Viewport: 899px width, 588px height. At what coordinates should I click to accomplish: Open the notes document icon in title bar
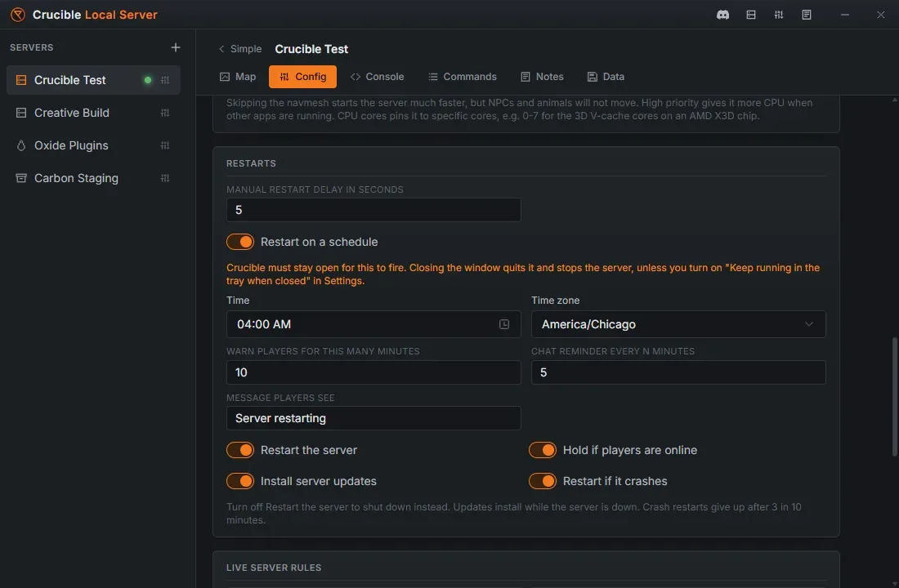806,15
